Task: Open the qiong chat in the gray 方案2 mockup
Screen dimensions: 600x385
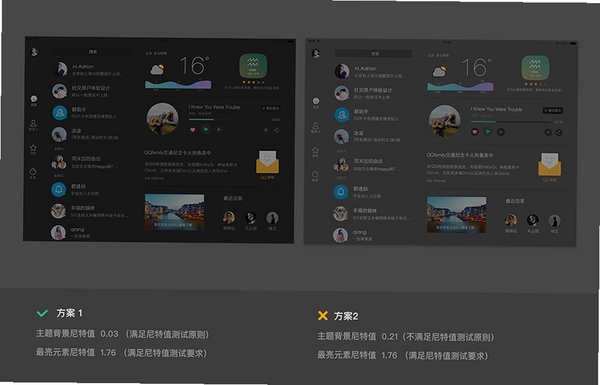Action: pyautogui.click(x=372, y=235)
